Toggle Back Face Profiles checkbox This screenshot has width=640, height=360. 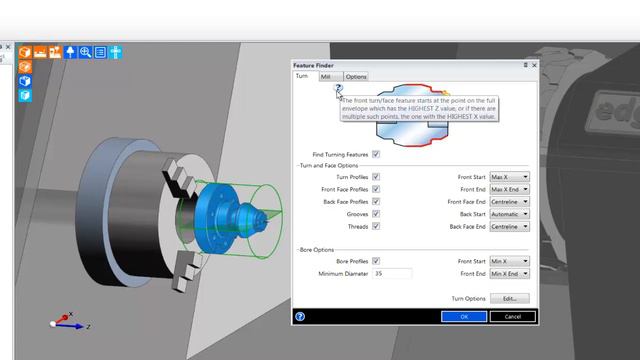pyautogui.click(x=376, y=201)
